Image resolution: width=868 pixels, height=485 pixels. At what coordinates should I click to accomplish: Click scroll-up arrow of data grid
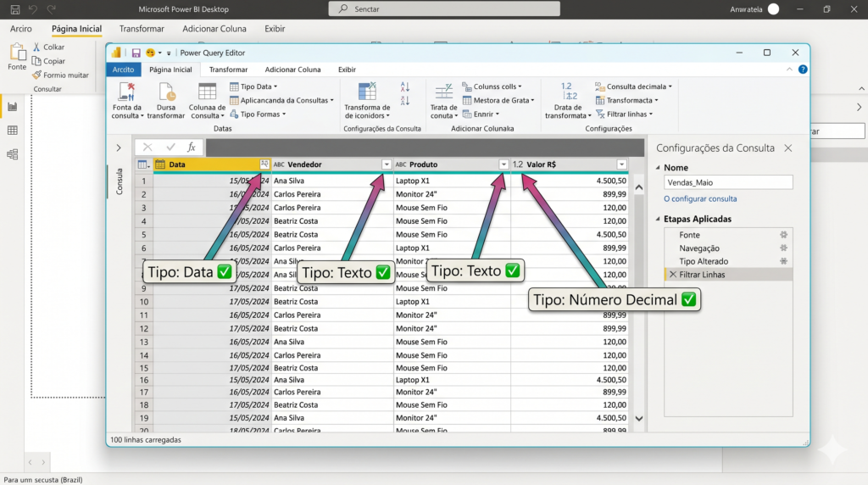coord(639,187)
